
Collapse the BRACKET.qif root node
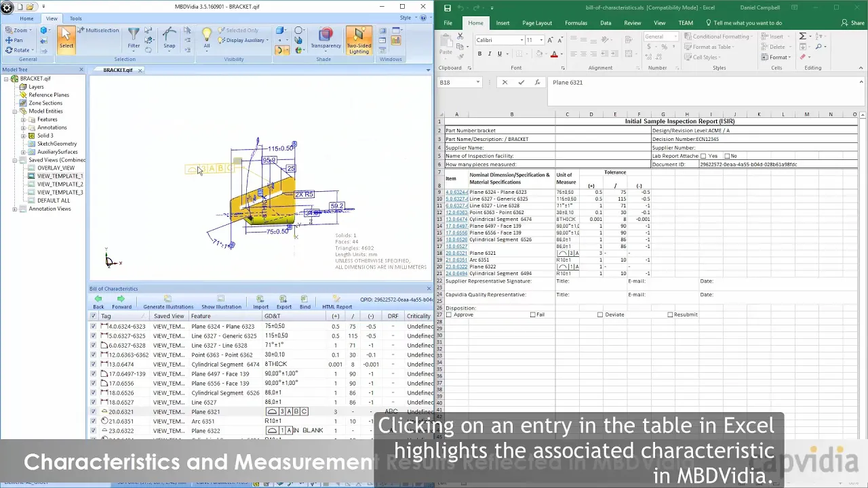click(7, 79)
